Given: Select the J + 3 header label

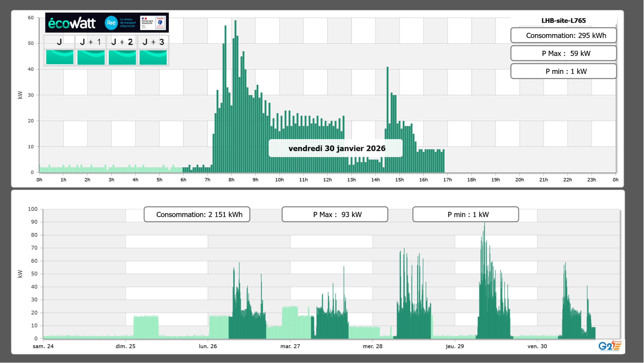Looking at the screenshot, I should point(153,42).
